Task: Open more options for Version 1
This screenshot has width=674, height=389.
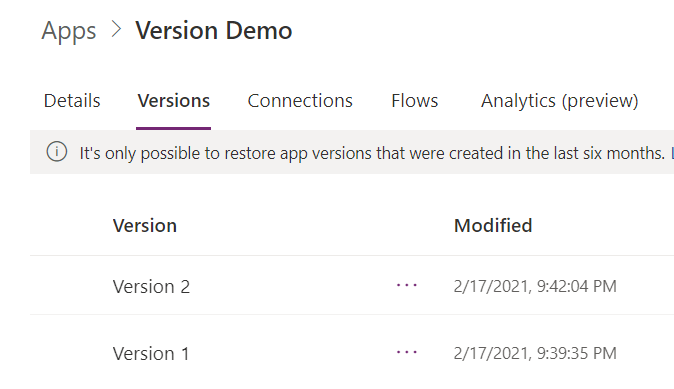Action: (x=407, y=352)
